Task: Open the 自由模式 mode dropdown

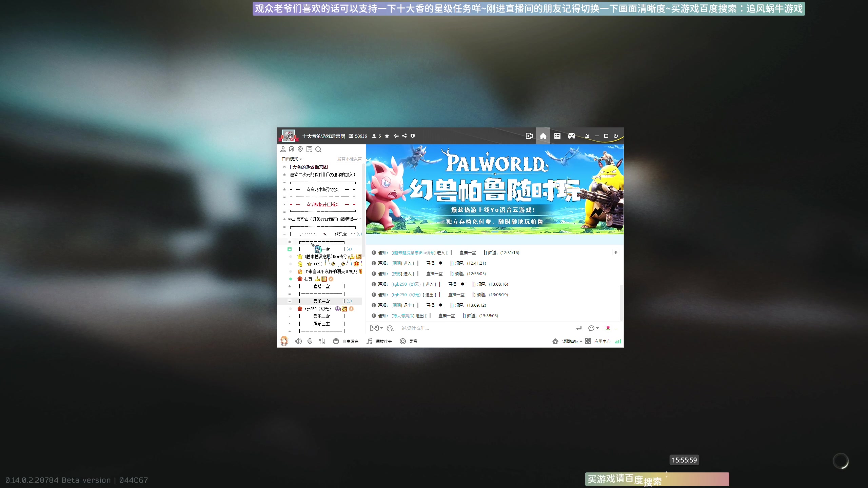Action: (x=292, y=159)
